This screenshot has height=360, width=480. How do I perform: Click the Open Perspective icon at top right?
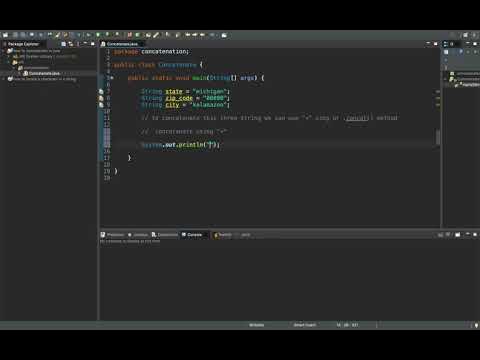tap(466, 35)
